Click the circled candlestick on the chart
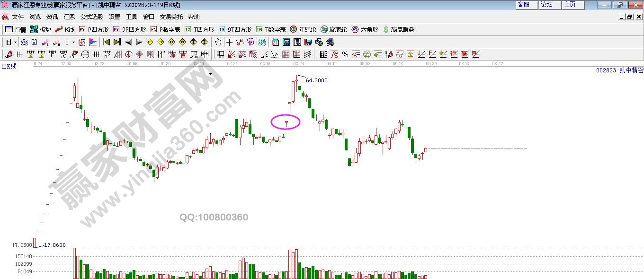 click(x=286, y=123)
